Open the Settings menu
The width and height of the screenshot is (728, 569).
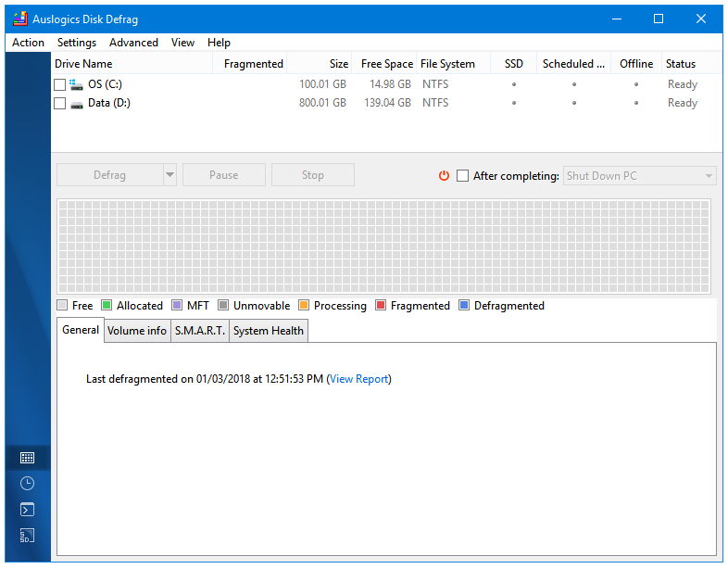pos(77,43)
